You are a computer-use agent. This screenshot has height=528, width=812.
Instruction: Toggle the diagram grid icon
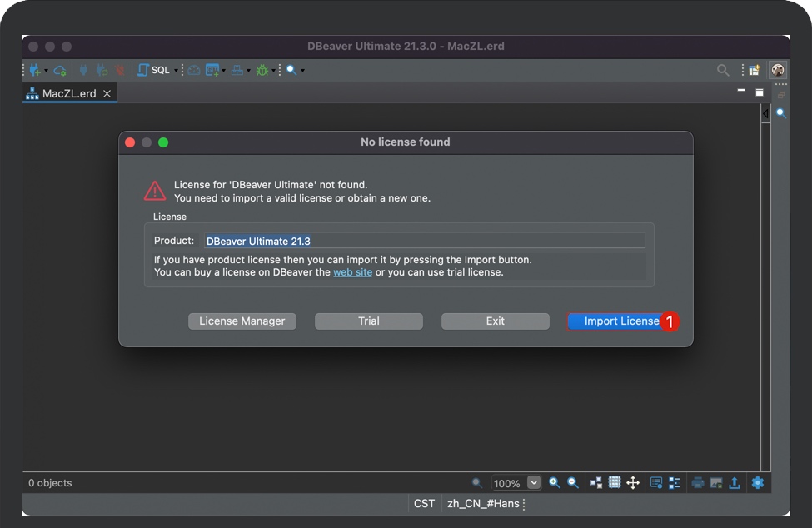coord(615,483)
